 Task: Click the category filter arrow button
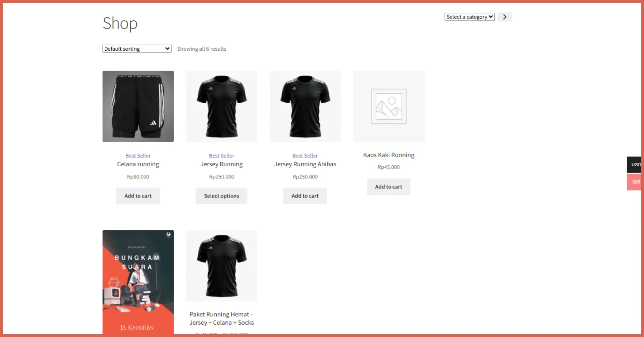click(504, 17)
